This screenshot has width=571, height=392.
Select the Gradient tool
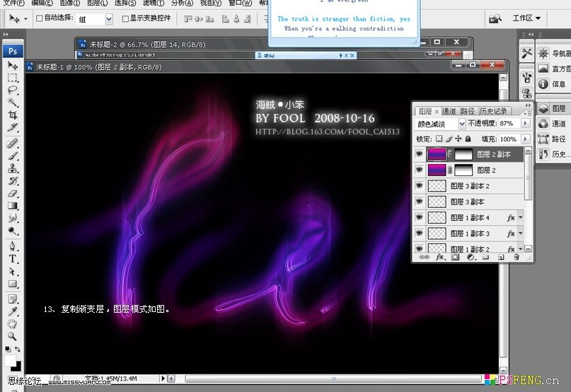(x=12, y=205)
